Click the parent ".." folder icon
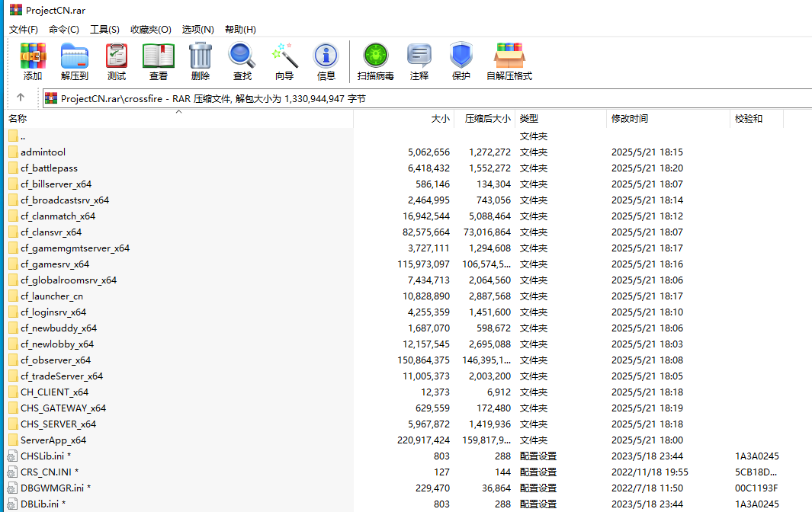Image resolution: width=812 pixels, height=512 pixels. 14,136
